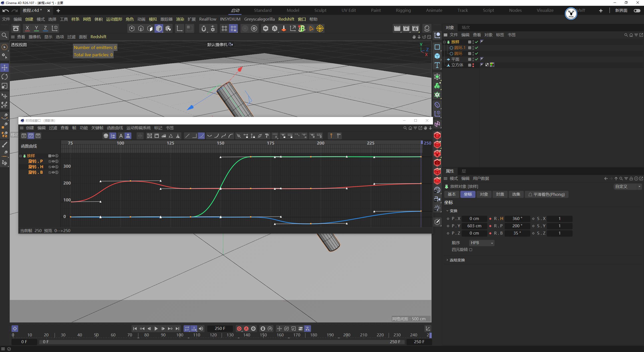This screenshot has width=644, height=352.
Task: Open the 自定义 dropdown in the Attributes panel
Action: (x=640, y=187)
